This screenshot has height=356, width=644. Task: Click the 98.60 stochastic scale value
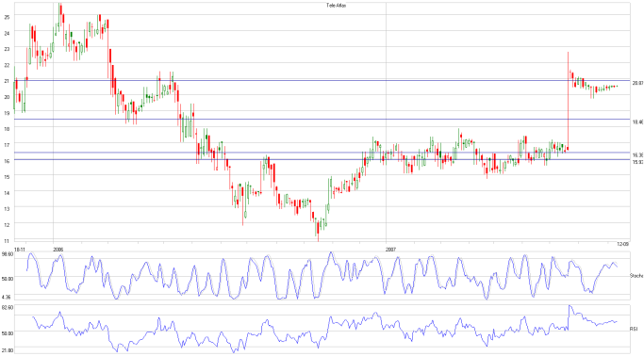[x=8, y=254]
